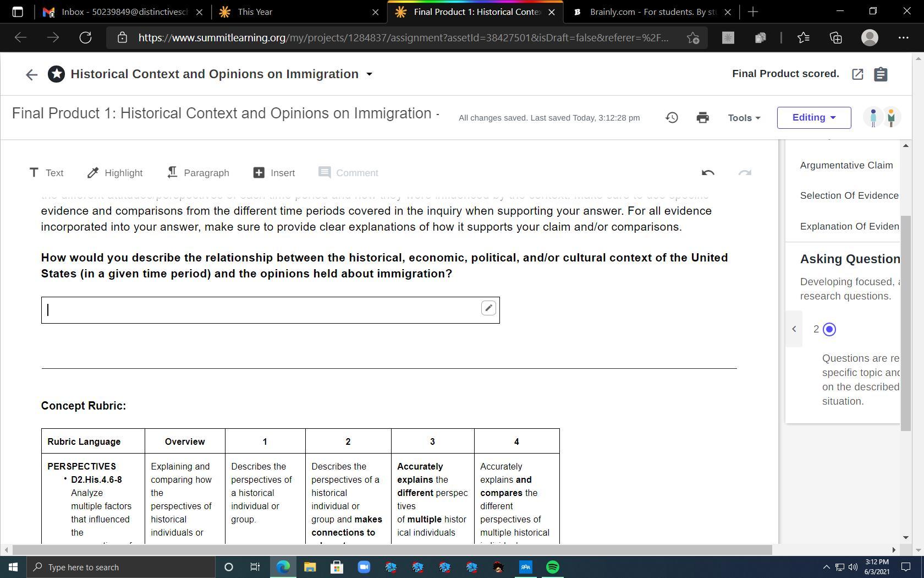
Task: Close the This Year tab
Action: click(376, 12)
